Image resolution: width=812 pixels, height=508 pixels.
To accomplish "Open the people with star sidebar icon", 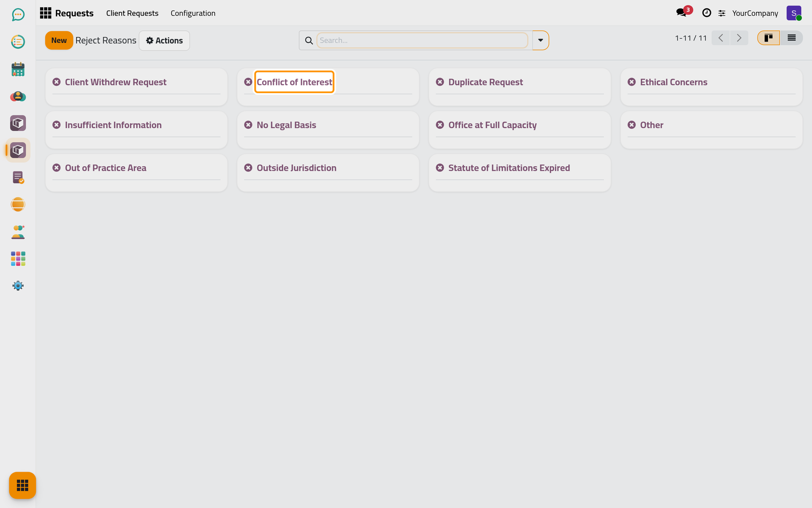I will (18, 232).
